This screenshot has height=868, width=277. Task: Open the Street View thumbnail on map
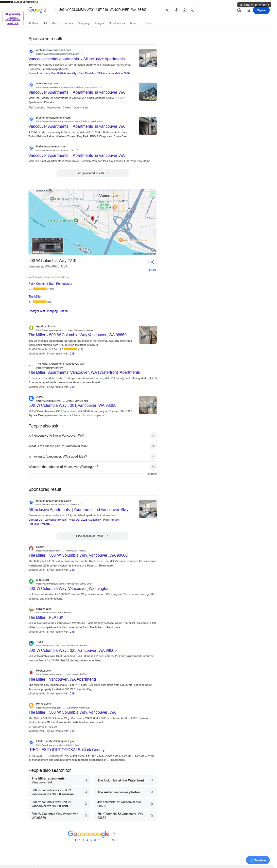click(48, 246)
